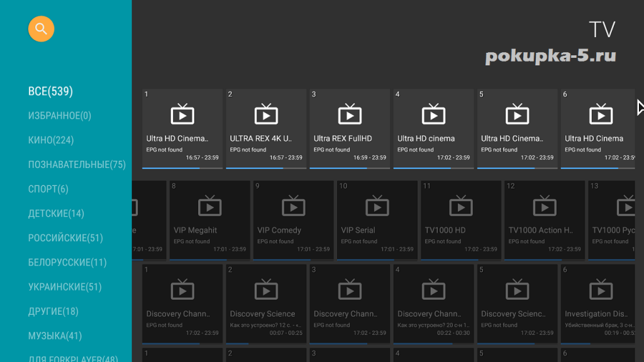Open the МУЗЫКА(41) category

pos(55,336)
